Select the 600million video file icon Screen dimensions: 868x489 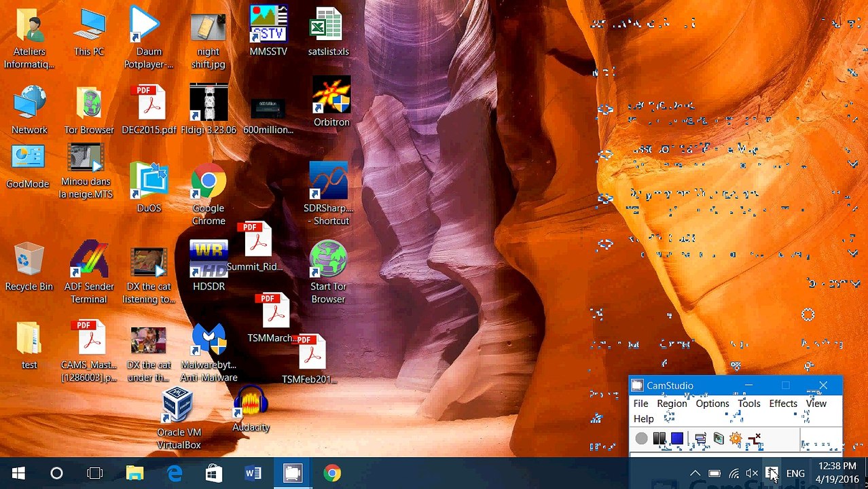pos(268,115)
